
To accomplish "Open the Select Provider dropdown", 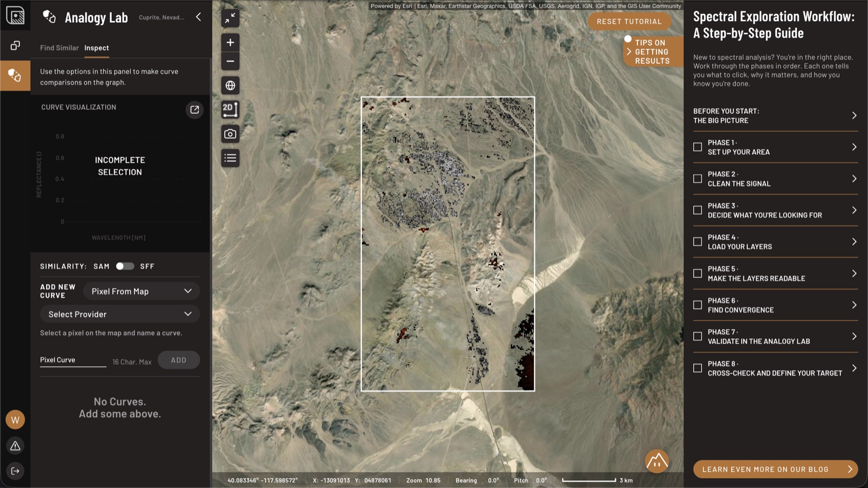I will tap(120, 314).
